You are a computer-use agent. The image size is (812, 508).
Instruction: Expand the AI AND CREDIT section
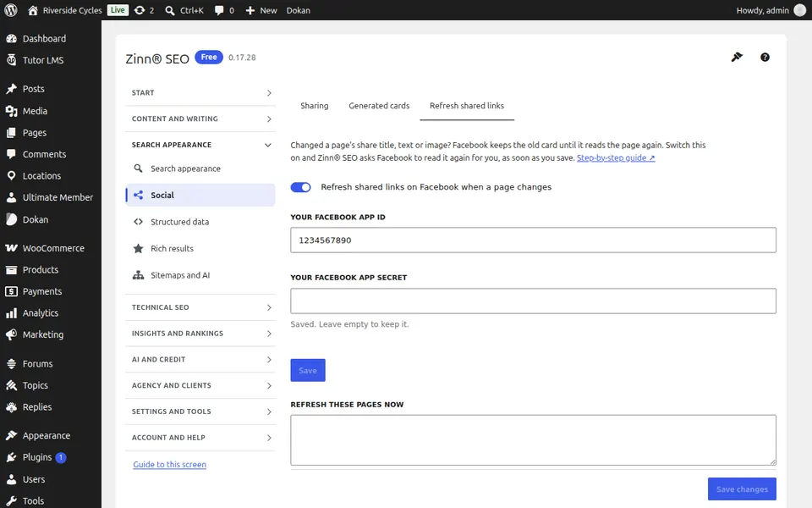200,359
